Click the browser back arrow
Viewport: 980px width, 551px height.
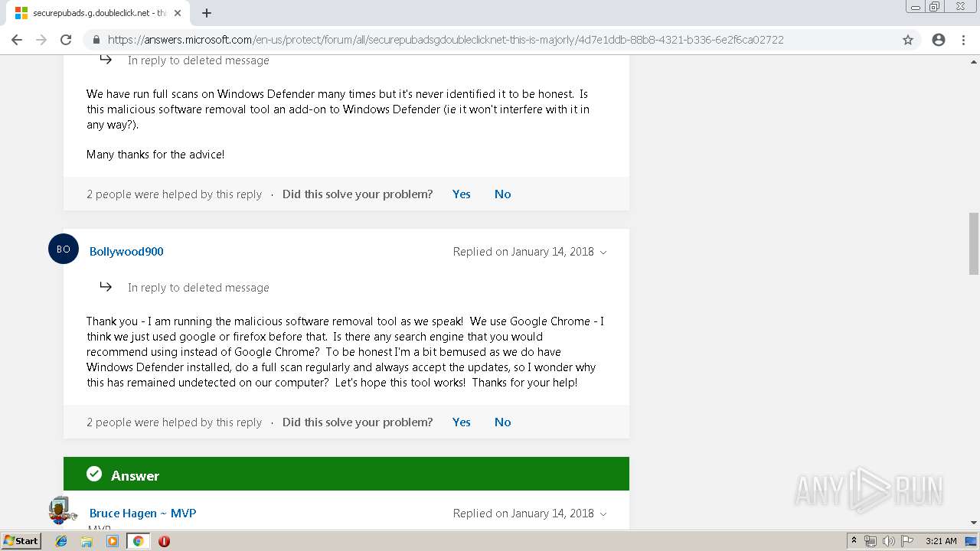coord(17,40)
